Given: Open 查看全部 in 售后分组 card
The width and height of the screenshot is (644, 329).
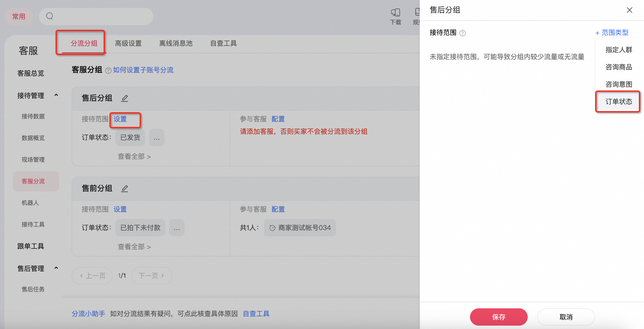Looking at the screenshot, I should [134, 157].
